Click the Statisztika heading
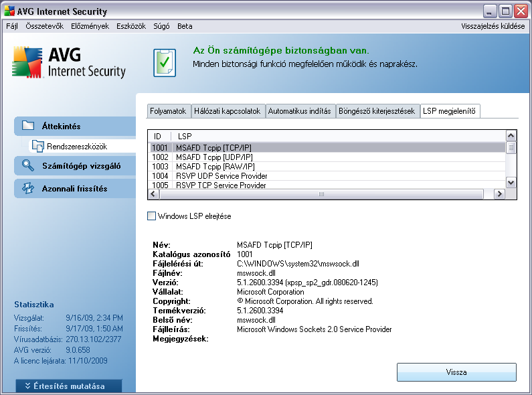This screenshot has height=395, width=532. coord(34,305)
